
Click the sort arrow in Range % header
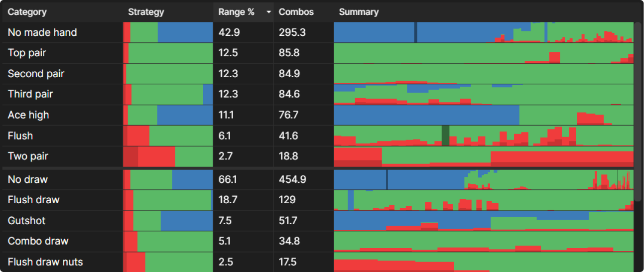click(269, 12)
